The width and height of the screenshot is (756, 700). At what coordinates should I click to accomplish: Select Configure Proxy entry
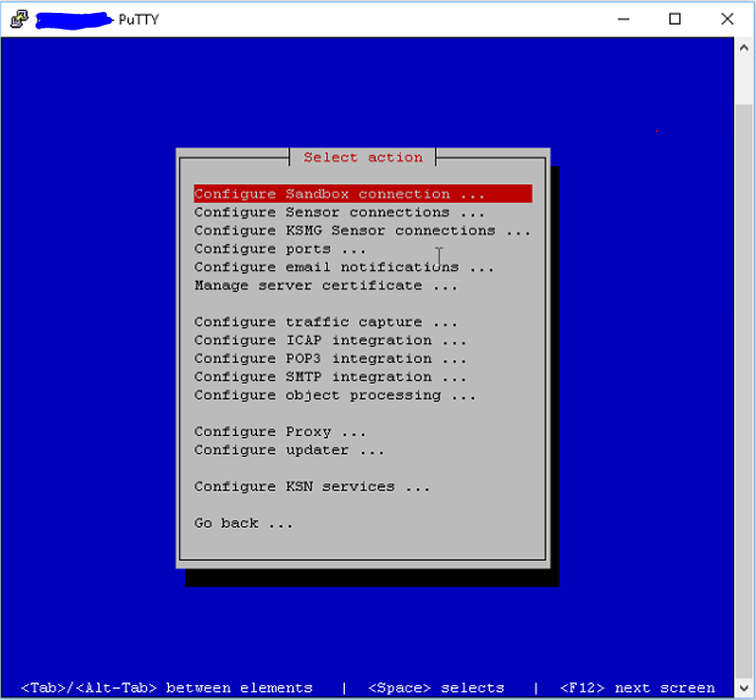pyautogui.click(x=280, y=432)
